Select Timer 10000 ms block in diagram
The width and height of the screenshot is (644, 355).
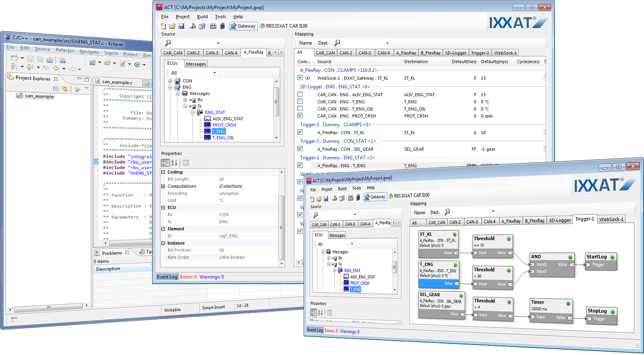point(551,310)
